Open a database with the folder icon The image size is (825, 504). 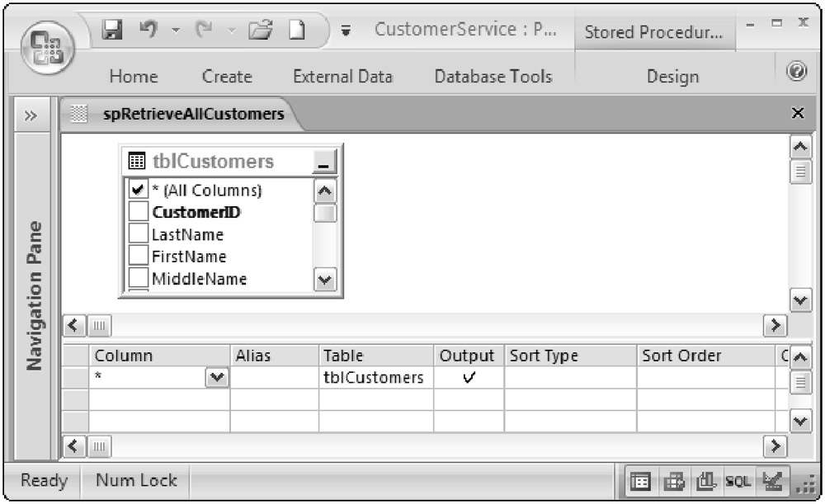pos(262,32)
